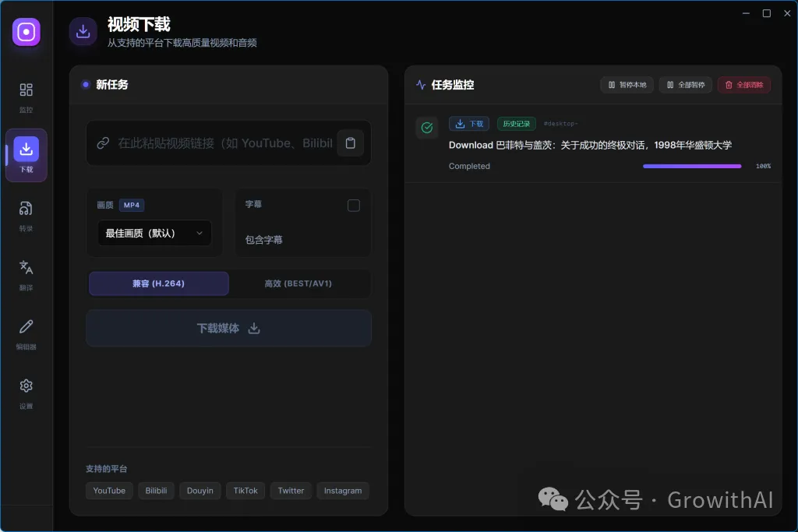Click 全部暂停 to pause all tasks

(685, 85)
